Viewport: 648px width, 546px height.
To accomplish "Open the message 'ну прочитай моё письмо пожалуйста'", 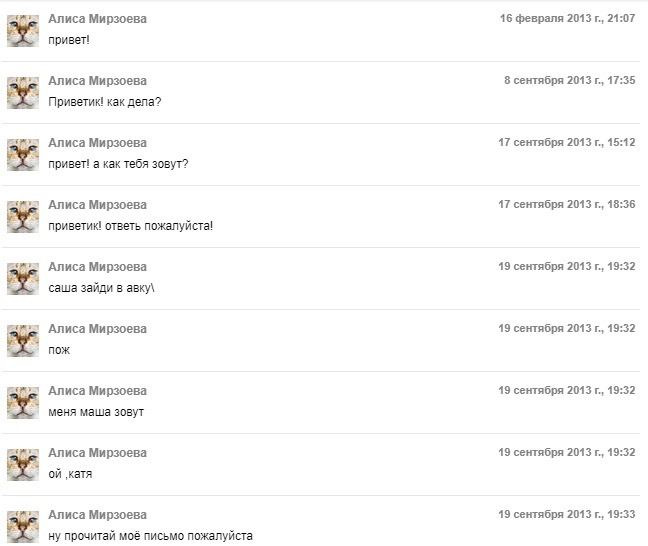I will coord(150,536).
